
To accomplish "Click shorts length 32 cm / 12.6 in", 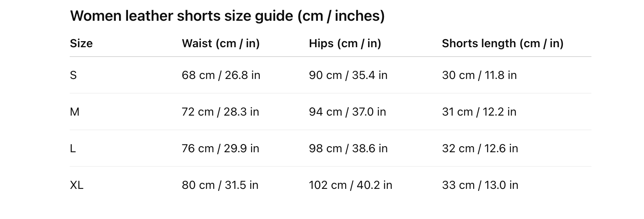I will 480,149.
